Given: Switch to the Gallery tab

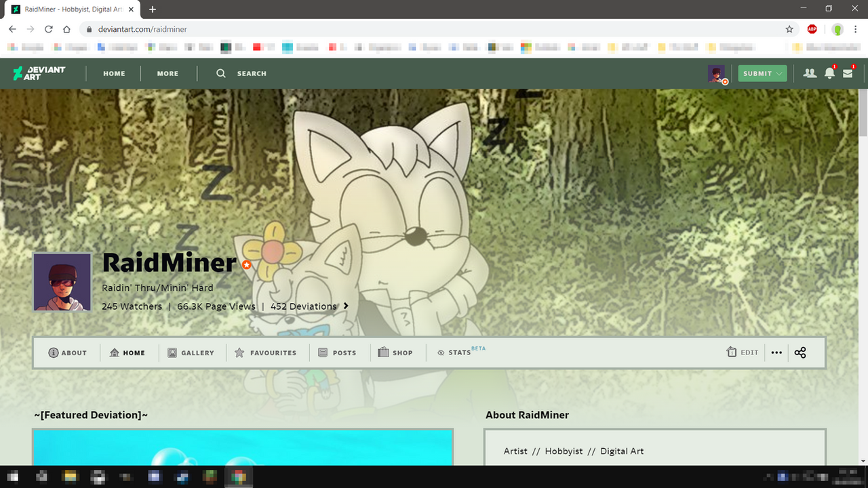Looking at the screenshot, I should [191, 352].
